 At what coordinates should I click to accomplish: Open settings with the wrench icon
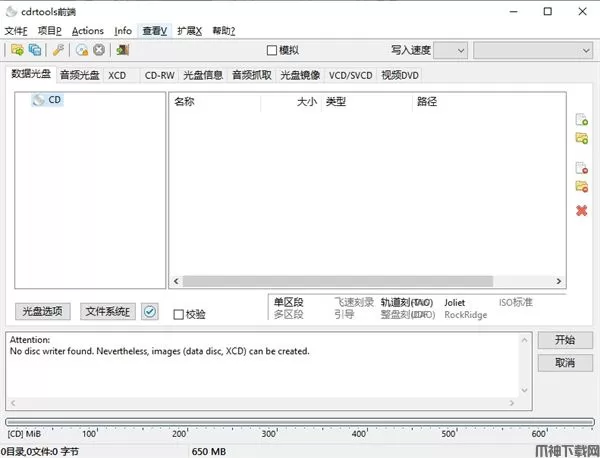(x=58, y=50)
